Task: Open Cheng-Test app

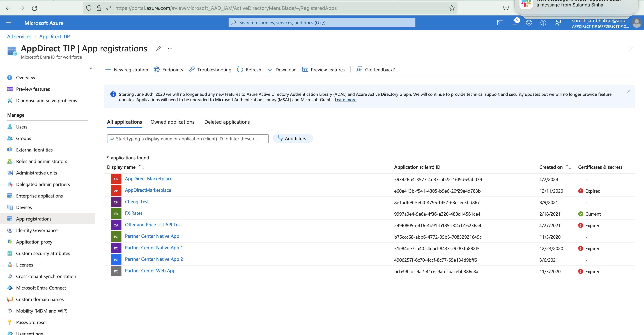Action: point(137,201)
